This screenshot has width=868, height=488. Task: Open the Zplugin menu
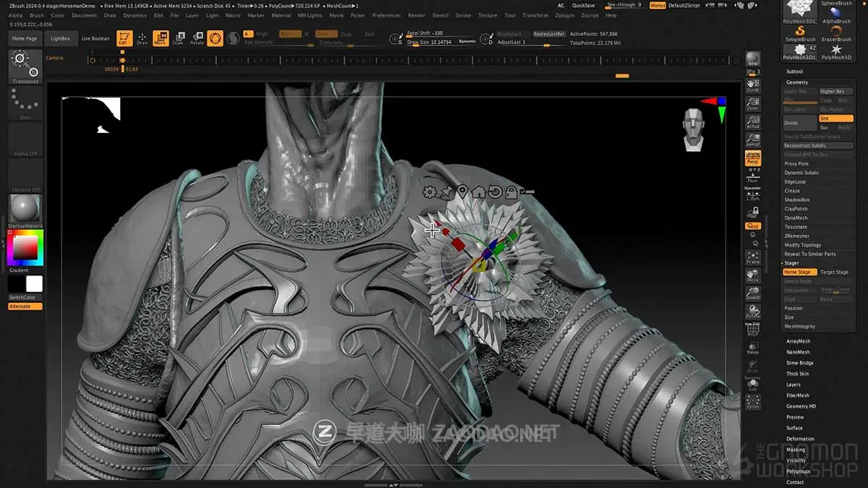tap(565, 14)
